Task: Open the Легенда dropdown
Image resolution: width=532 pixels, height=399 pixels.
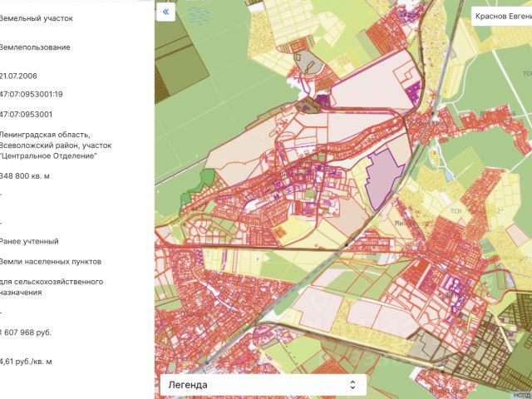Action: click(263, 385)
